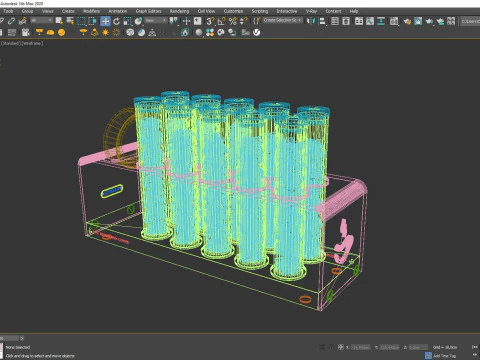The width and height of the screenshot is (480, 360).
Task: Open the Material Editor icon
Action: tap(394, 21)
